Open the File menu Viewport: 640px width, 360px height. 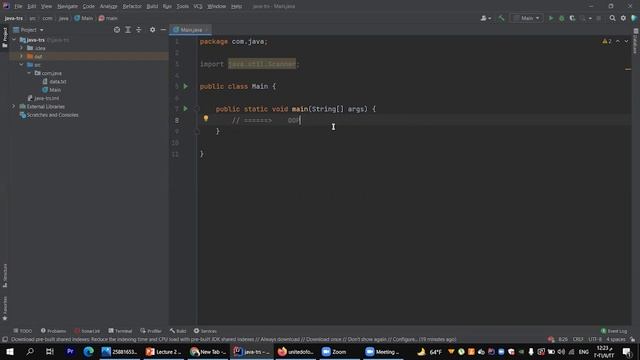18,6
